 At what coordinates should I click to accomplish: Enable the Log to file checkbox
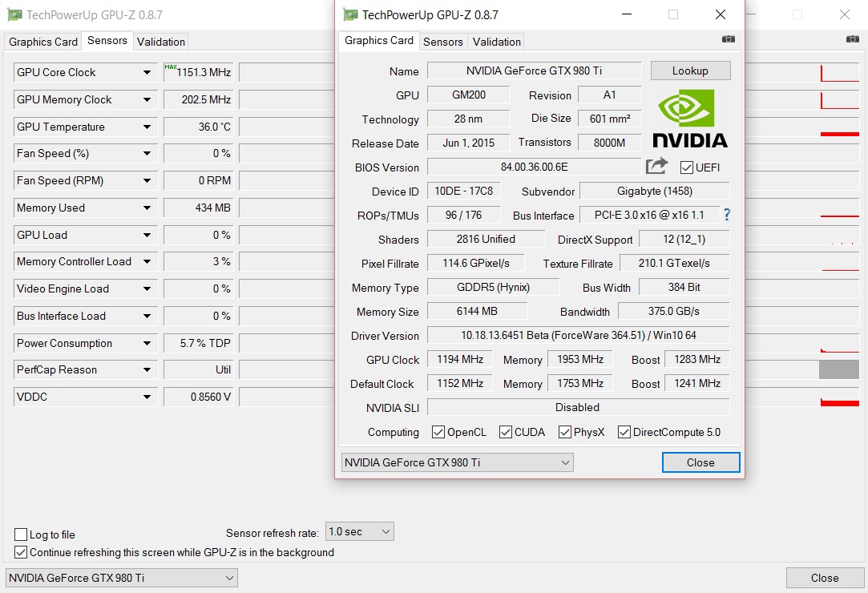point(21,535)
